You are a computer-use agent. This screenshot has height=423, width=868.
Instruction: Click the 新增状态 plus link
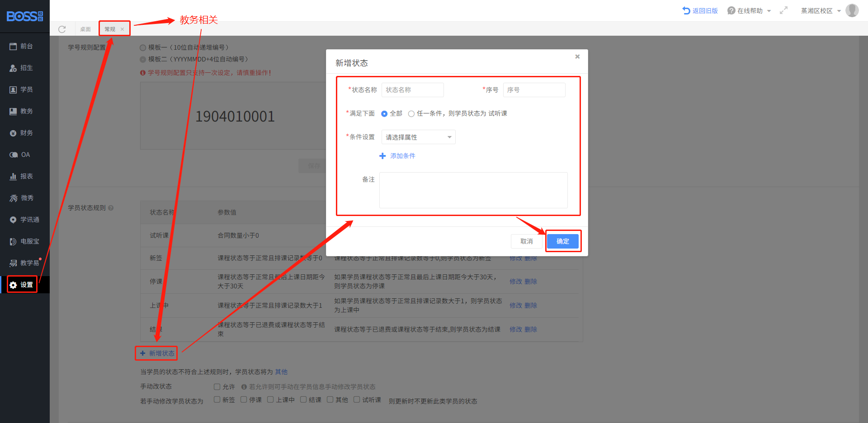[157, 353]
